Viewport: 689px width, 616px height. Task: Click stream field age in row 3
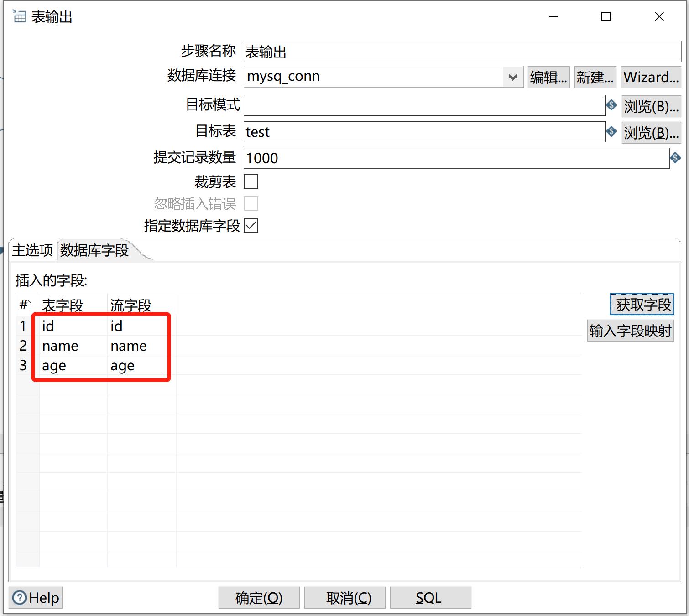click(x=142, y=365)
